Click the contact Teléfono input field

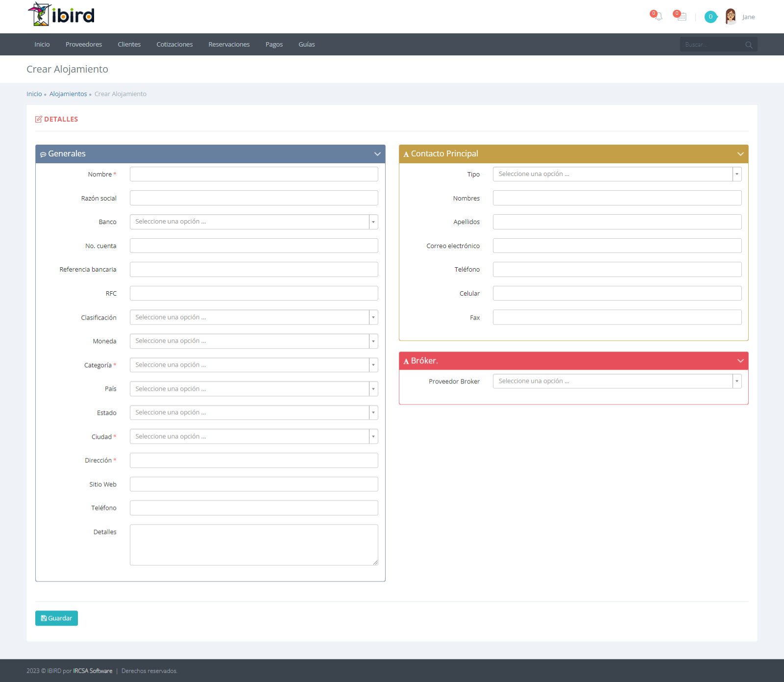[x=617, y=269]
